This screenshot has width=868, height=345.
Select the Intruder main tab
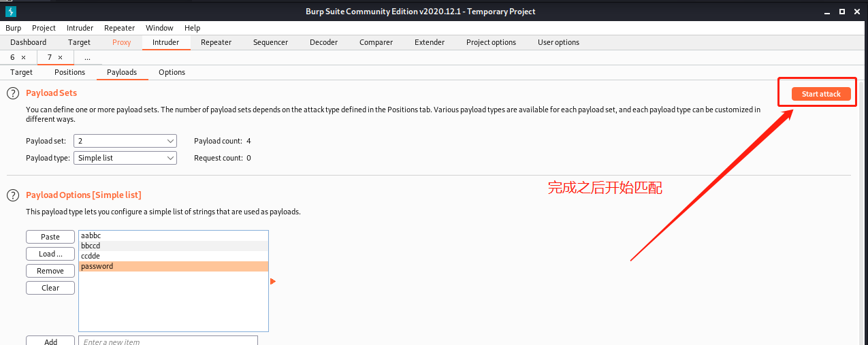pos(166,42)
